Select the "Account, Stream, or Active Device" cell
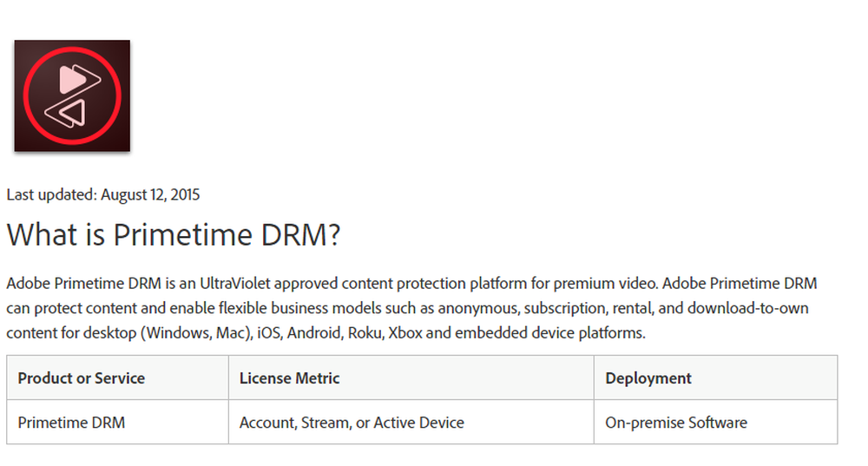 pyautogui.click(x=411, y=423)
